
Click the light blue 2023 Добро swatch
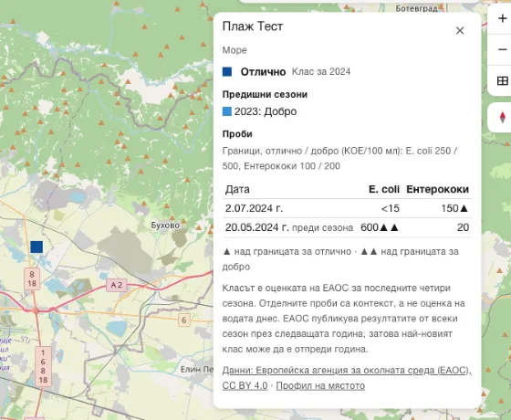pos(227,111)
